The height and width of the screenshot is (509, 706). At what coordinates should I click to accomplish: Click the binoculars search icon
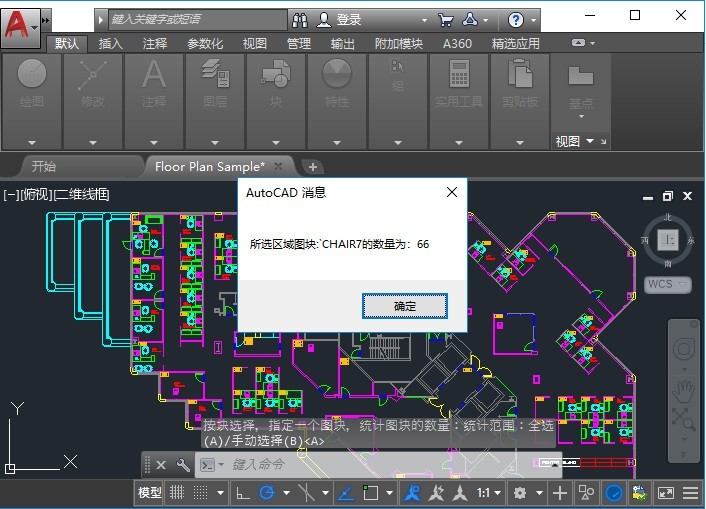click(300, 20)
